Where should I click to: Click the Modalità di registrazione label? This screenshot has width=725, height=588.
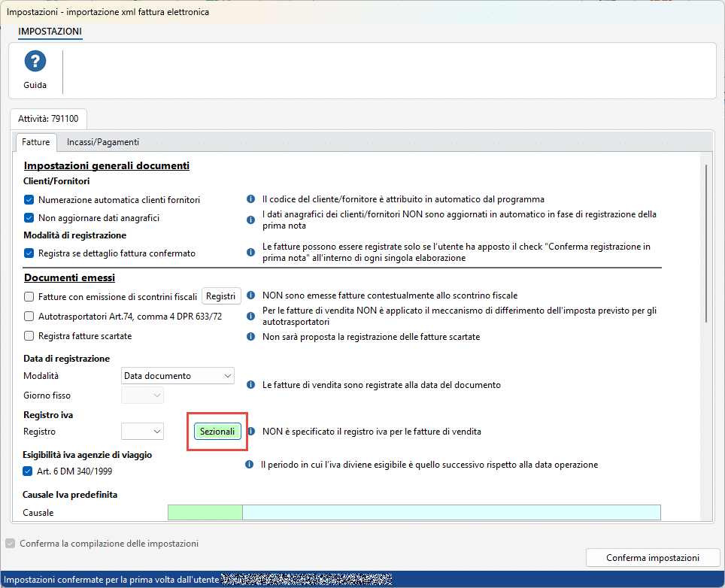pyautogui.click(x=75, y=235)
